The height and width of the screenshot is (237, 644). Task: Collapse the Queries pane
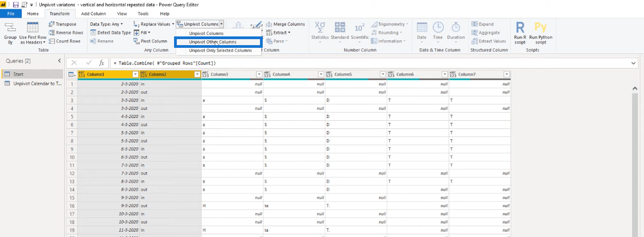pos(59,61)
